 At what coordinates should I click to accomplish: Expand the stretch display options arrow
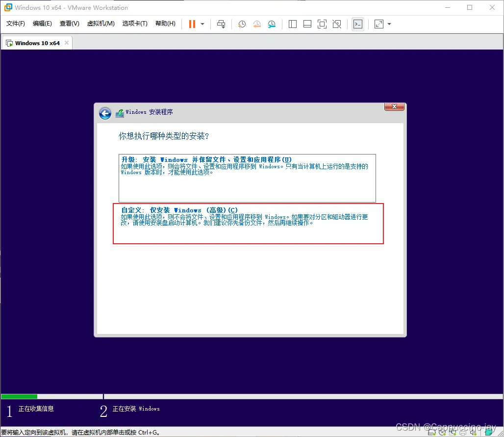point(389,24)
